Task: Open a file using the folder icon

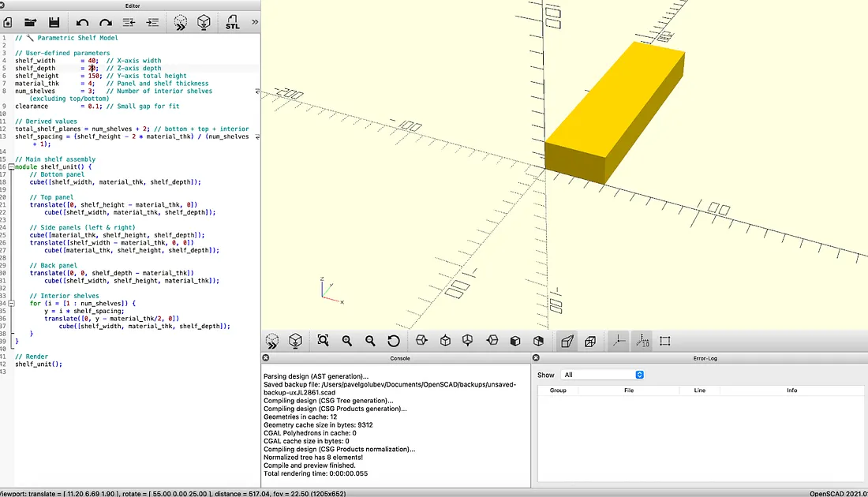Action: 31,22
